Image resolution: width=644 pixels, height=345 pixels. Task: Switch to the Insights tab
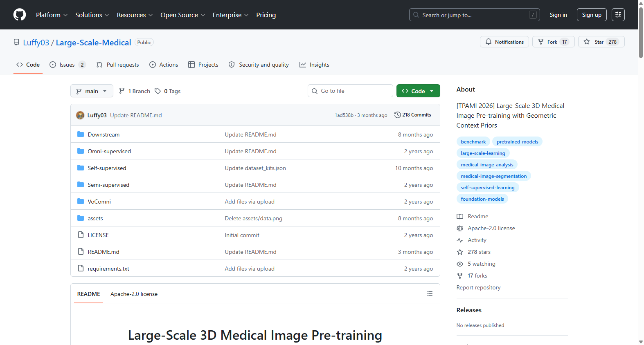pyautogui.click(x=314, y=65)
